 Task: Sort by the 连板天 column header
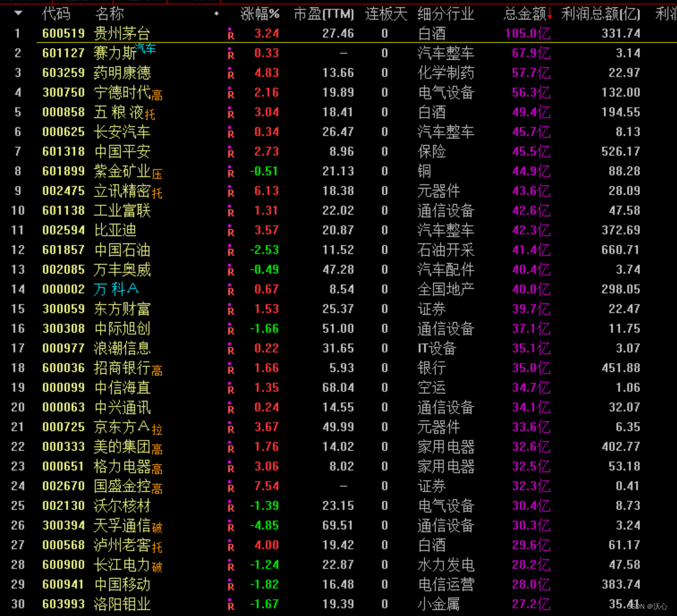[386, 14]
